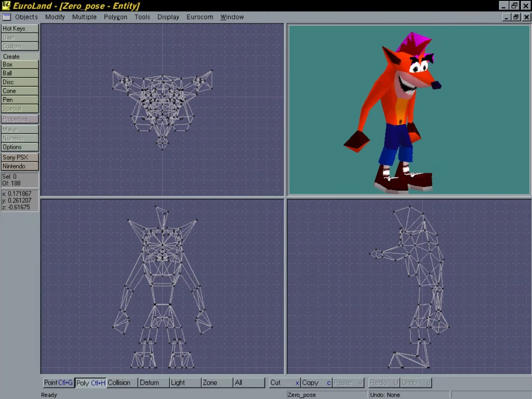Click the Undo button

click(416, 383)
